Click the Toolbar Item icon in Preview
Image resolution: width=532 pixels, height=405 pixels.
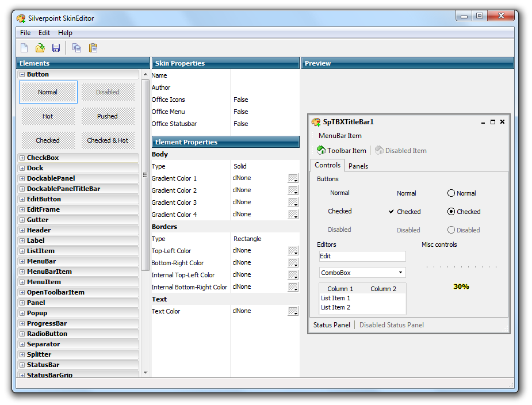[321, 150]
